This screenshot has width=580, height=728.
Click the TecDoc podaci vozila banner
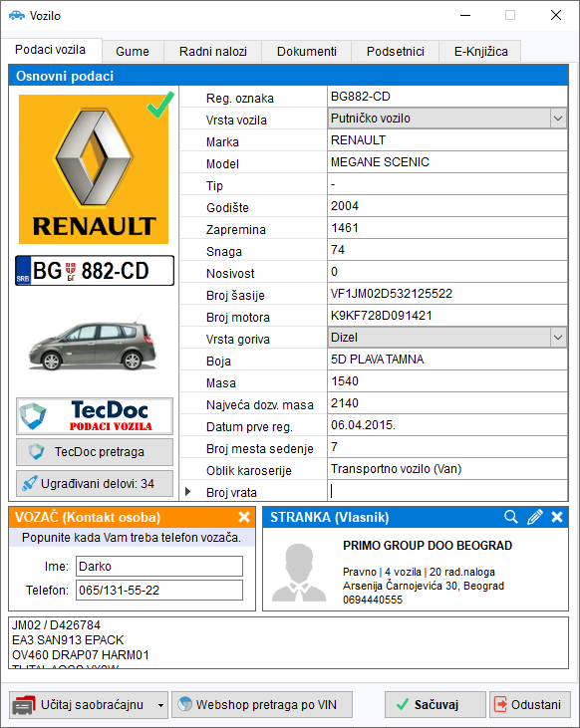pos(95,416)
